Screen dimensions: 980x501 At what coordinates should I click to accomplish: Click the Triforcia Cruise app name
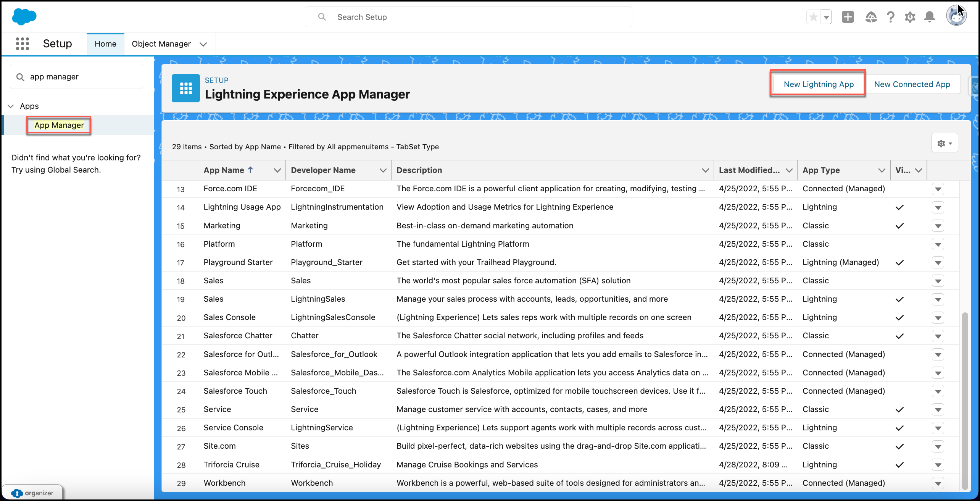coord(231,465)
